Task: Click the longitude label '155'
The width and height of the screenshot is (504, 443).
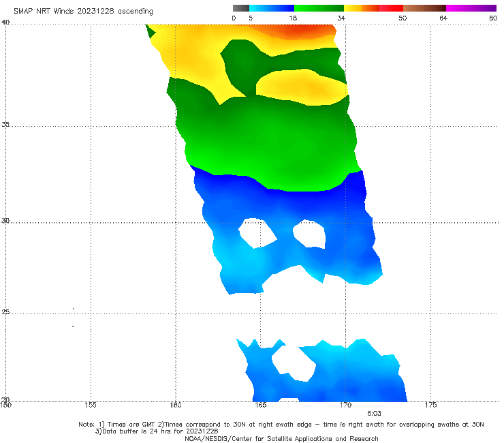Action: (x=91, y=405)
